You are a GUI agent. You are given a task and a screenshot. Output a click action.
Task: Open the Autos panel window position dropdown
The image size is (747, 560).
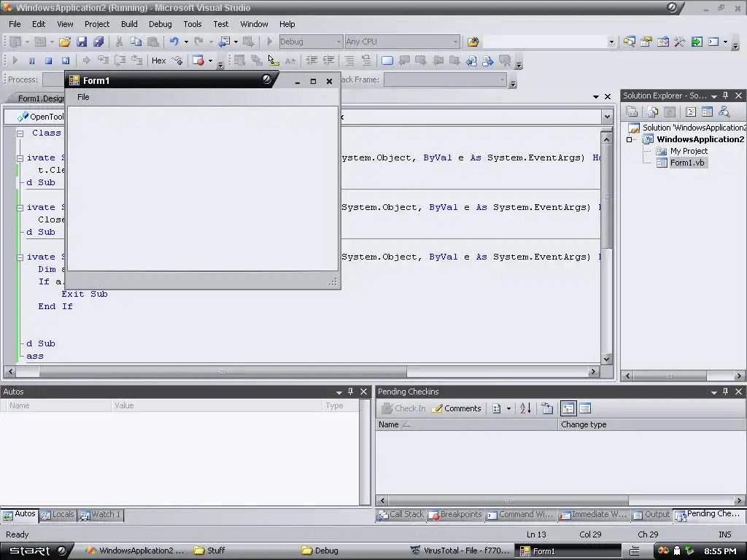[339, 392]
